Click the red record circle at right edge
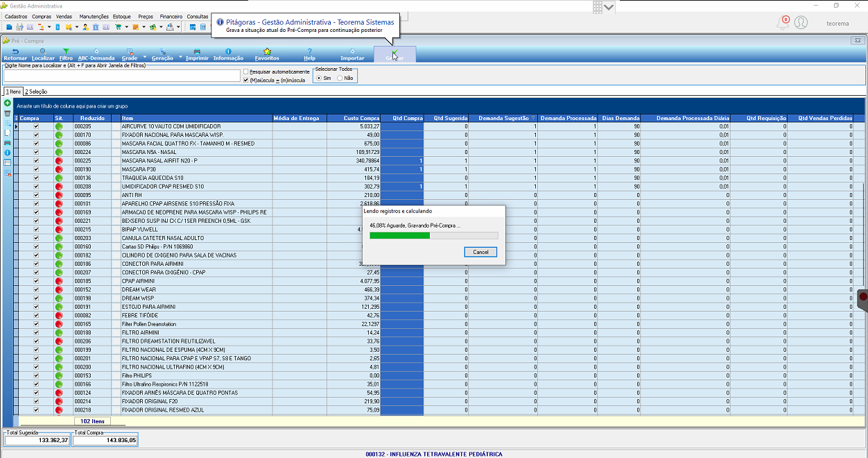The width and height of the screenshot is (868, 458). [x=863, y=297]
